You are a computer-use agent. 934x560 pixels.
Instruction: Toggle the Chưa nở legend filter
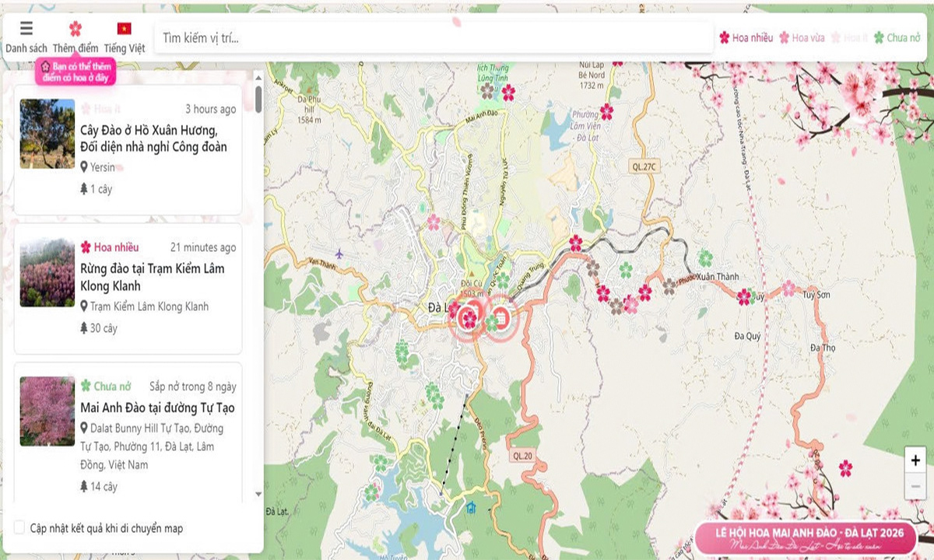pos(897,37)
